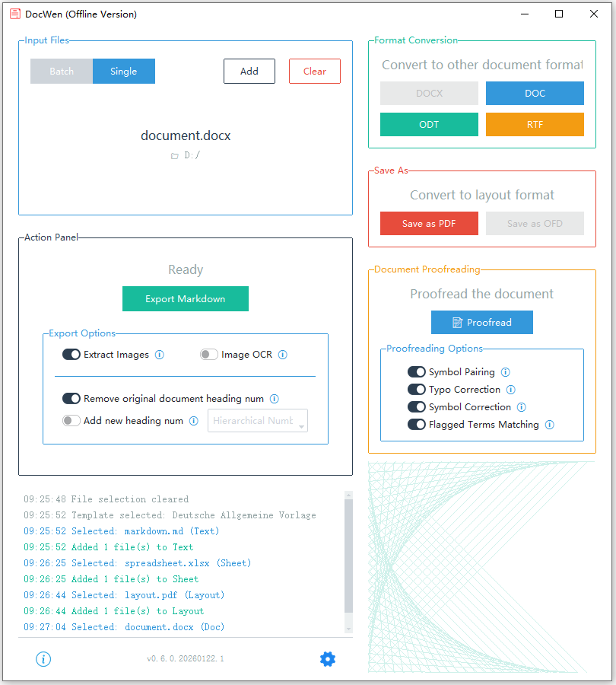
Task: Click info icon beside Flagged Terms Matching
Action: (x=550, y=425)
